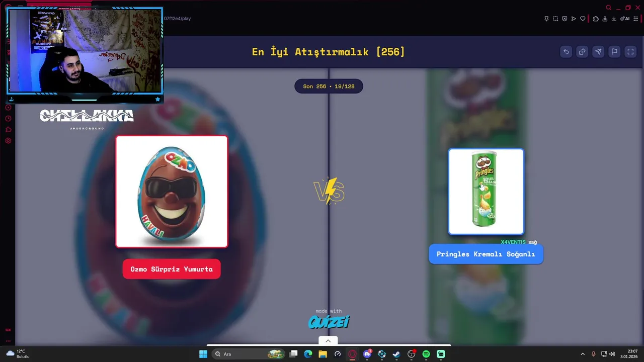This screenshot has width=644, height=362.
Task: Open the settings gear icon in sidebar
Action: 8,141
